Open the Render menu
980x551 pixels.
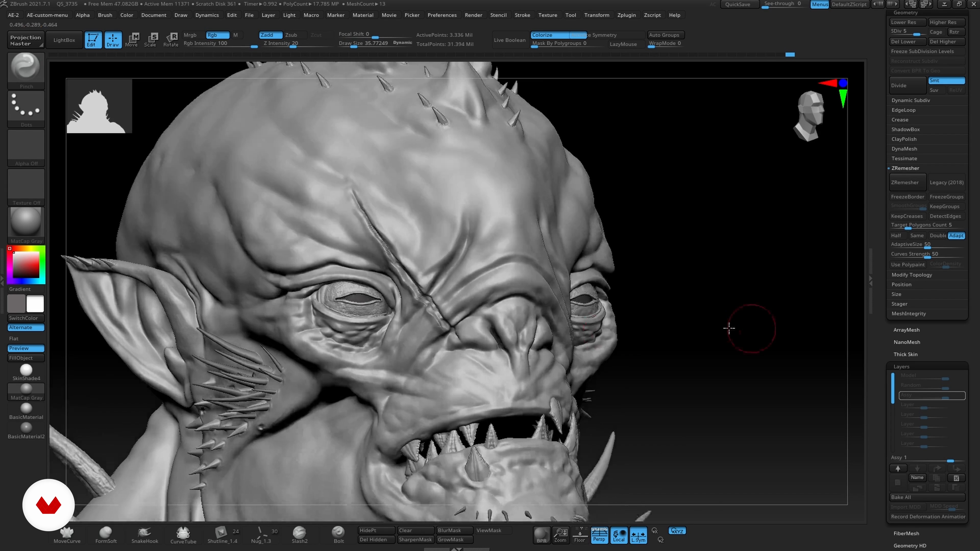coord(473,15)
